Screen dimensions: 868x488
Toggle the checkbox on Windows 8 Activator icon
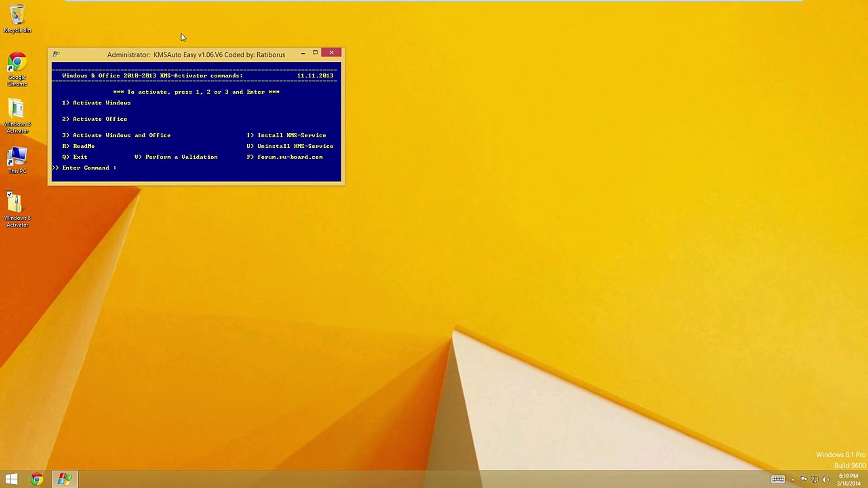[9, 194]
